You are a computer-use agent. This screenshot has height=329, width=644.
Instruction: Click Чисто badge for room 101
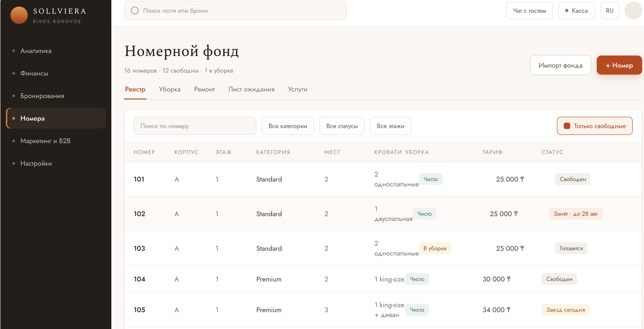point(430,179)
